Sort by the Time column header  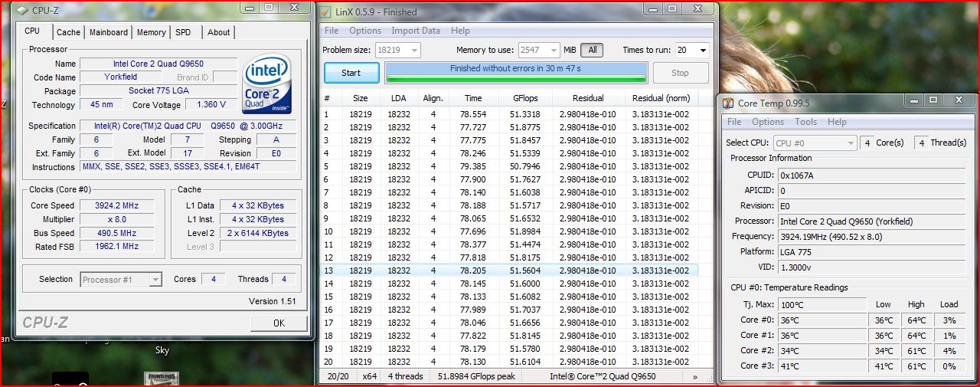[473, 98]
